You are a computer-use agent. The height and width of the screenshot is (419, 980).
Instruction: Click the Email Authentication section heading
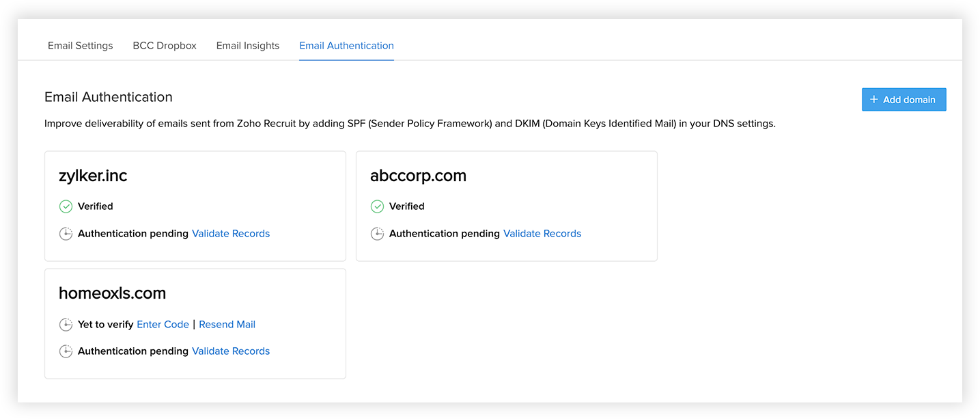coord(108,97)
